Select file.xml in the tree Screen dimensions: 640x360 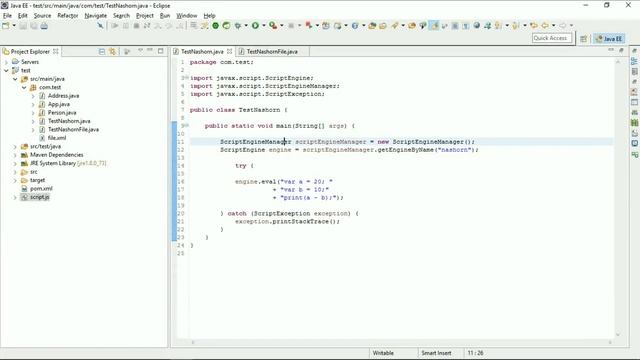pyautogui.click(x=57, y=138)
